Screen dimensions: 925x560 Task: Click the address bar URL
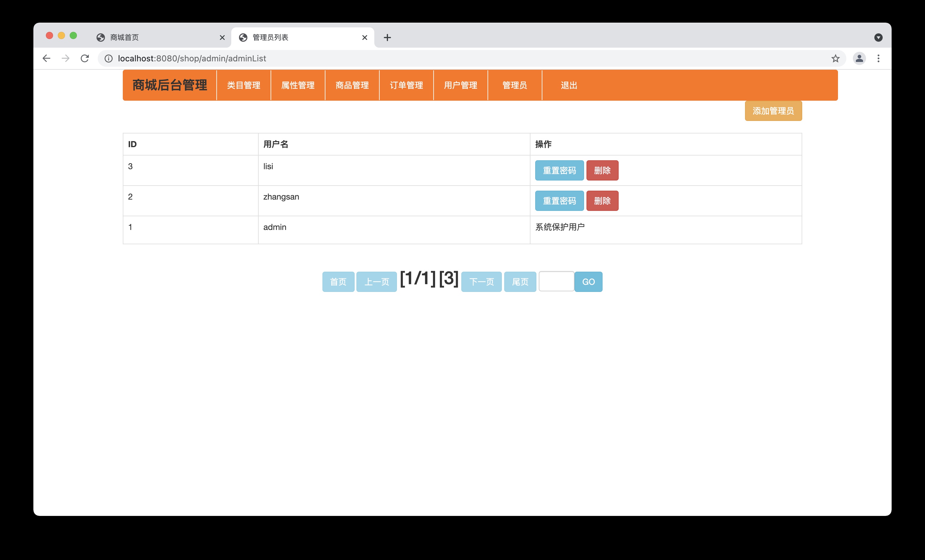pos(192,59)
